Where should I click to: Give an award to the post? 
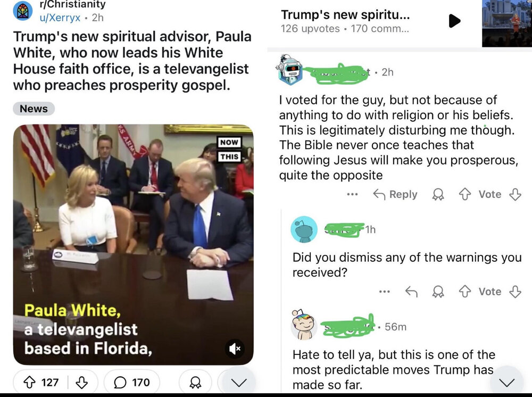pyautogui.click(x=195, y=383)
